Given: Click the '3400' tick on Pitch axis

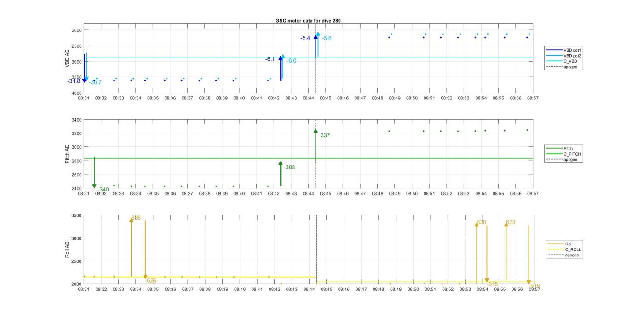Looking at the screenshot, I should (x=76, y=120).
